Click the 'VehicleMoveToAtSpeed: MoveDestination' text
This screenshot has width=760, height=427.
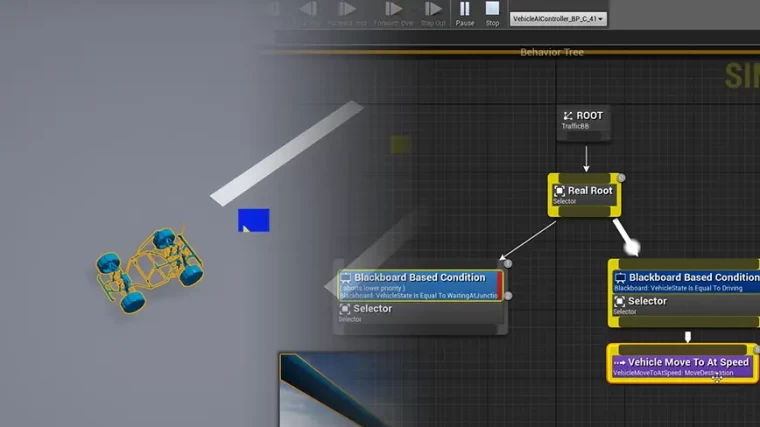(673, 373)
